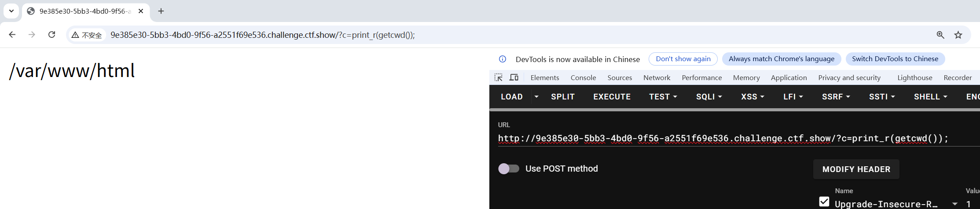980x209 pixels.
Task: Bookmark this page with the star icon
Action: tap(958, 35)
